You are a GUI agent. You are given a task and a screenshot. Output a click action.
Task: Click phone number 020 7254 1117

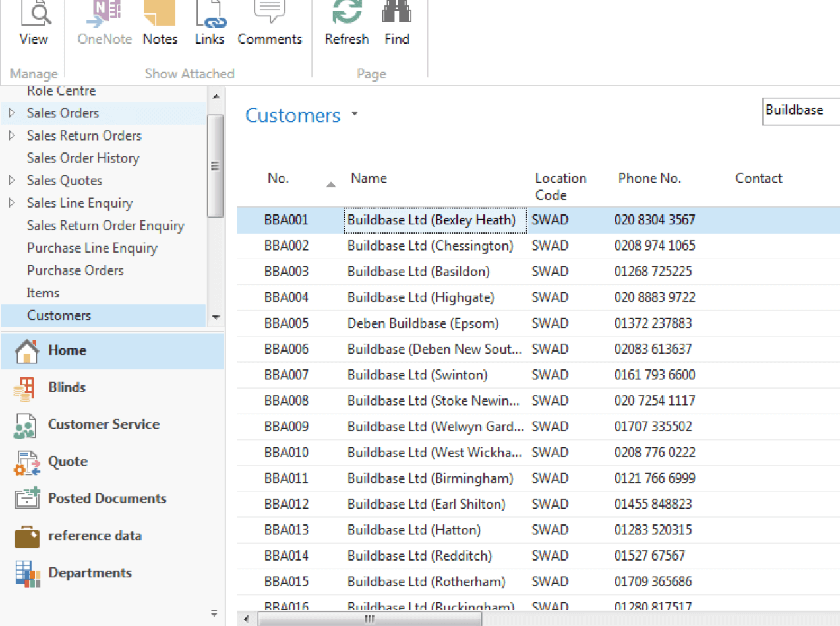tap(655, 400)
